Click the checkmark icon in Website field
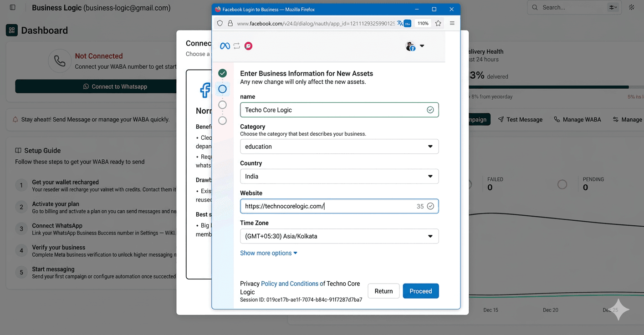This screenshot has width=644, height=335. click(x=430, y=206)
